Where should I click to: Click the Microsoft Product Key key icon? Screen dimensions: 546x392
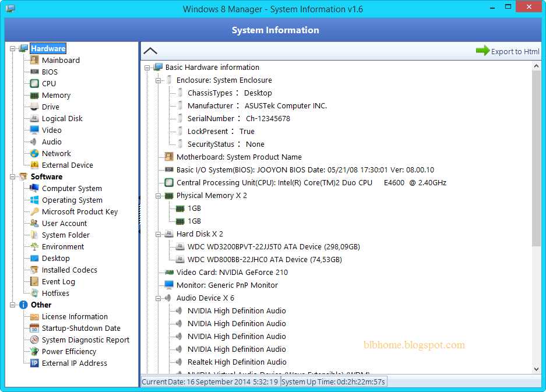pyautogui.click(x=34, y=211)
